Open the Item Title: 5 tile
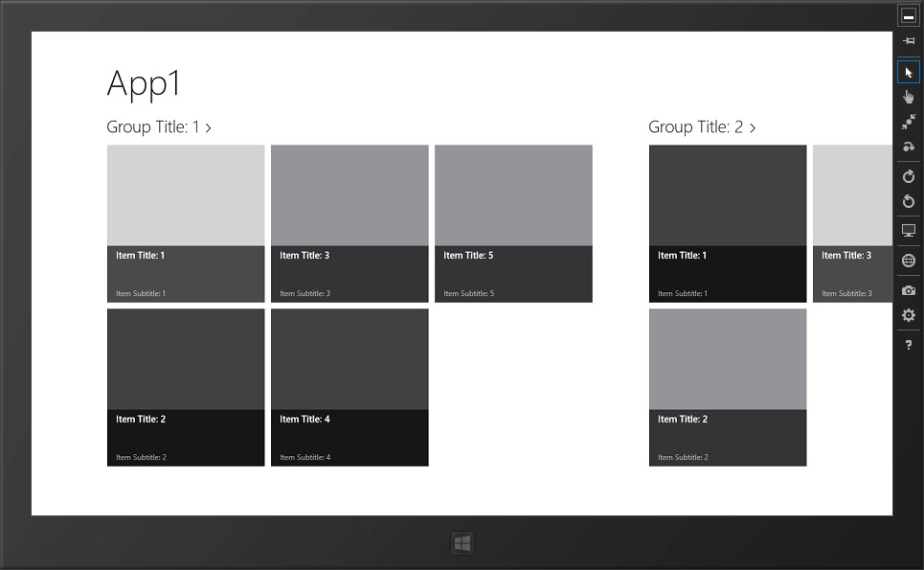 (513, 223)
